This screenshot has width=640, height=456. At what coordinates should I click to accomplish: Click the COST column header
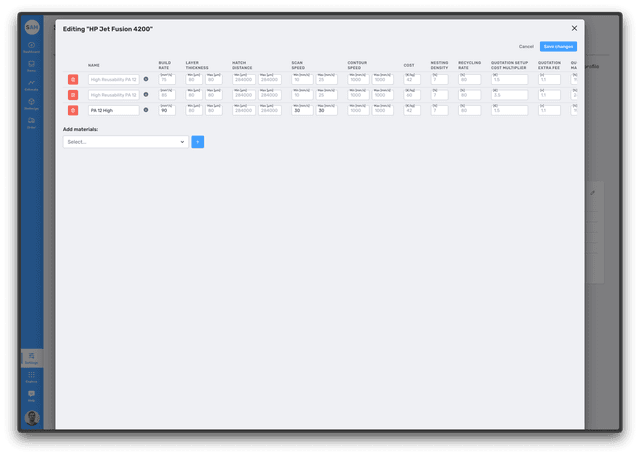[x=409, y=65]
